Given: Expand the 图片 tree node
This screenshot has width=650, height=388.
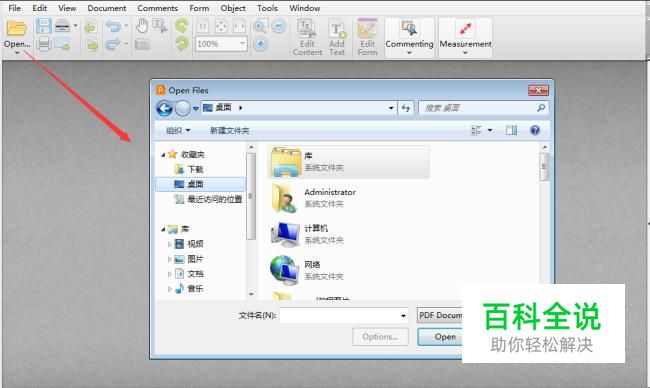Looking at the screenshot, I should tap(170, 259).
